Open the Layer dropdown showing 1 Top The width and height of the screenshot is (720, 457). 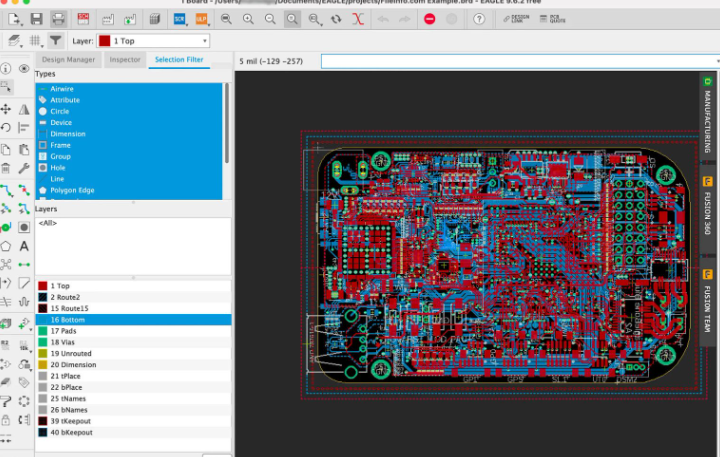coord(153,41)
